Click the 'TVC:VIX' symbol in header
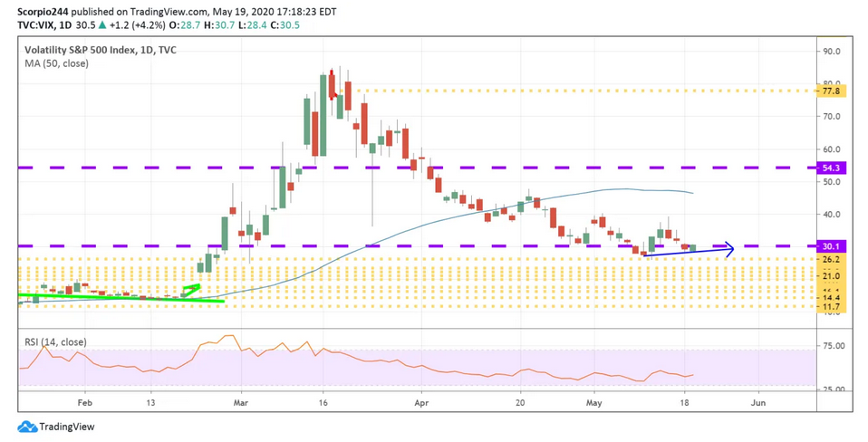This screenshot has width=868, height=442. pos(34,25)
